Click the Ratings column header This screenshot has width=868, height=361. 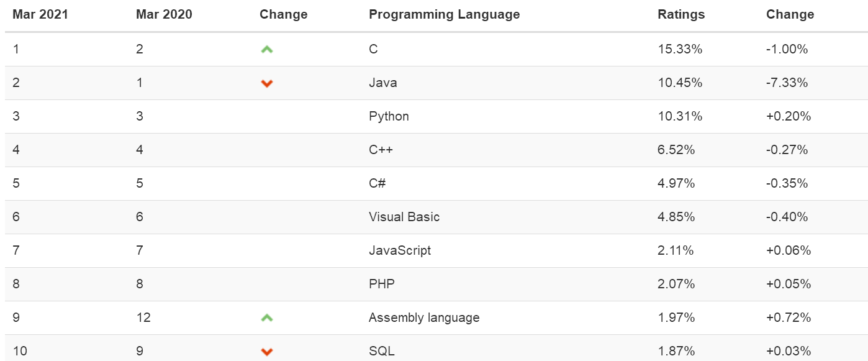(681, 14)
